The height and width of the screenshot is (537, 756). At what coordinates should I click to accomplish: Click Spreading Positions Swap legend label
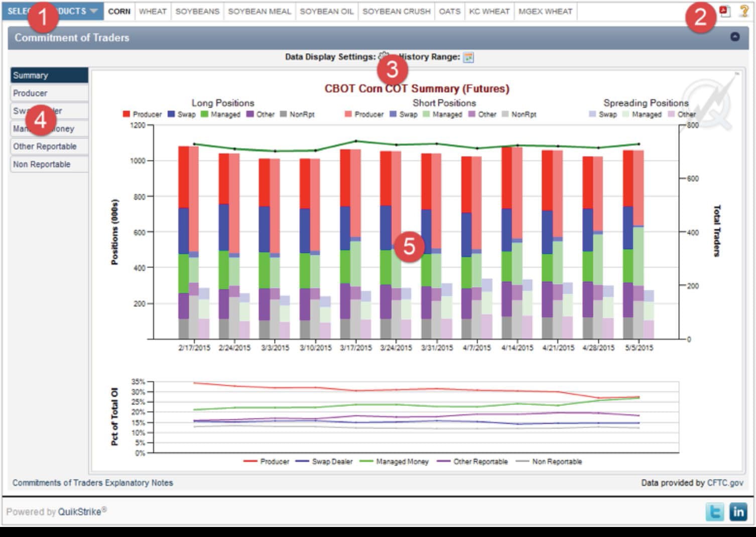(608, 115)
